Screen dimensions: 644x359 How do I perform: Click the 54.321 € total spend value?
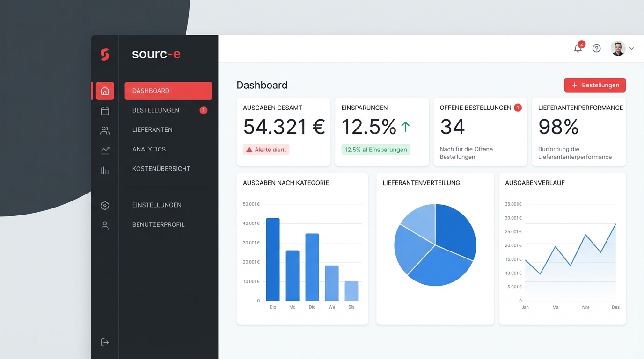click(284, 127)
